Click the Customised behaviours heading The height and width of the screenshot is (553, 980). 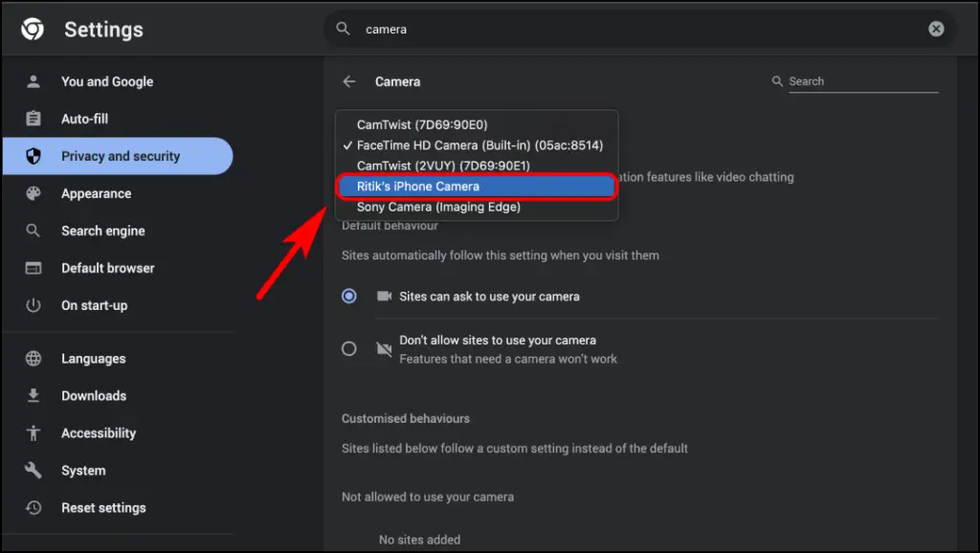pos(406,419)
